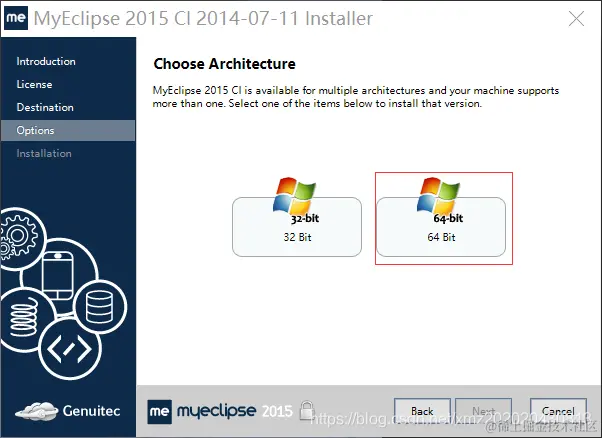The width and height of the screenshot is (602, 438).
Task: Click the gear settings circle icon
Action: click(18, 238)
